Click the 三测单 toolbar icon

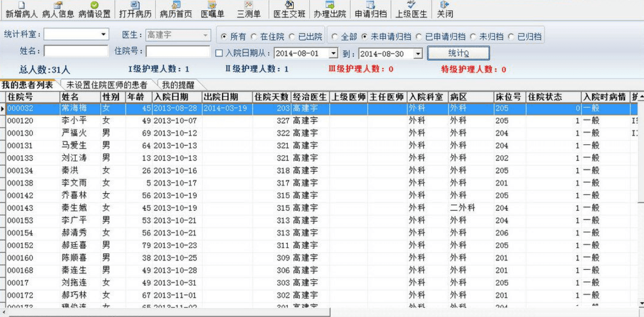[249, 10]
